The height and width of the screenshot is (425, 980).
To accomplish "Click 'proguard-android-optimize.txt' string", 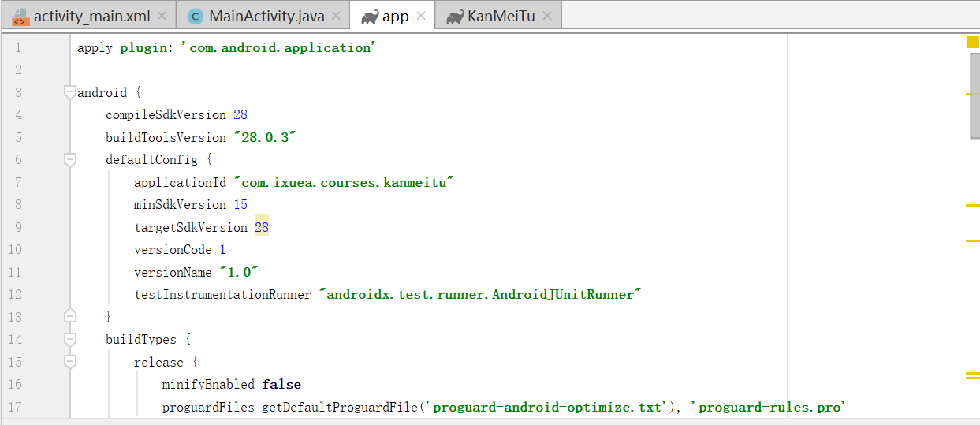I will click(548, 407).
